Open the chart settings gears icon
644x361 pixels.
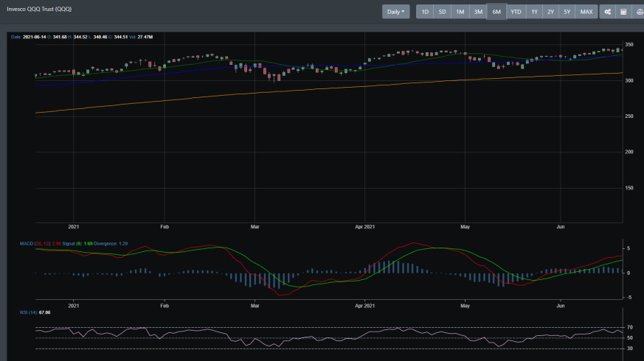click(x=607, y=12)
